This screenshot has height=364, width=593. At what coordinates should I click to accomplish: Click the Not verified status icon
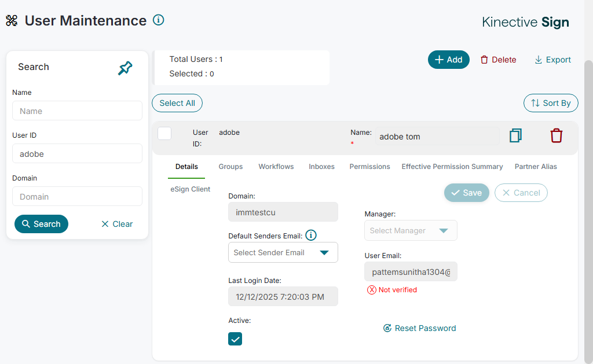(372, 290)
